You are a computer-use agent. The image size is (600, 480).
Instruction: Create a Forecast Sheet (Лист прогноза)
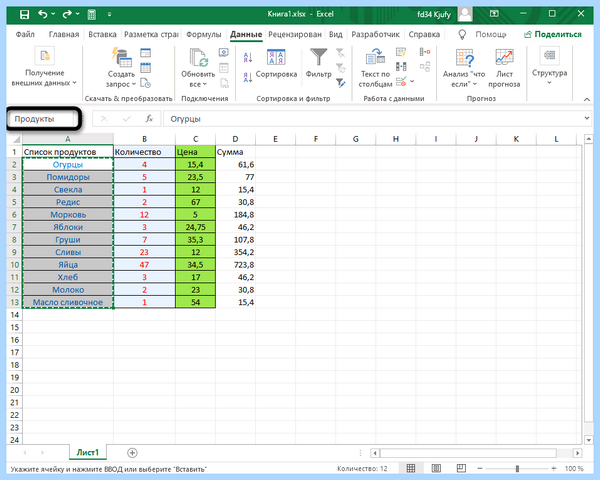504,68
